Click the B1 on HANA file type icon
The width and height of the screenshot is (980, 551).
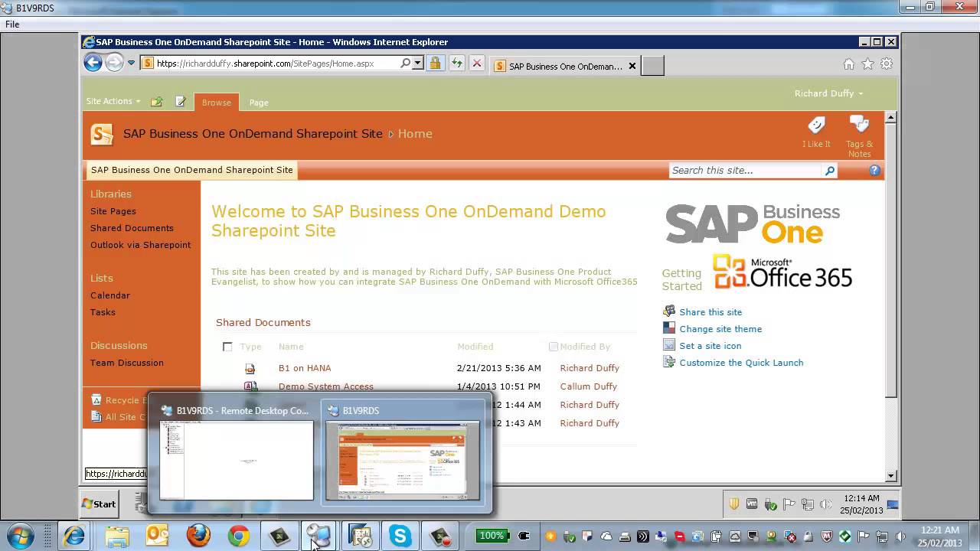(x=250, y=368)
